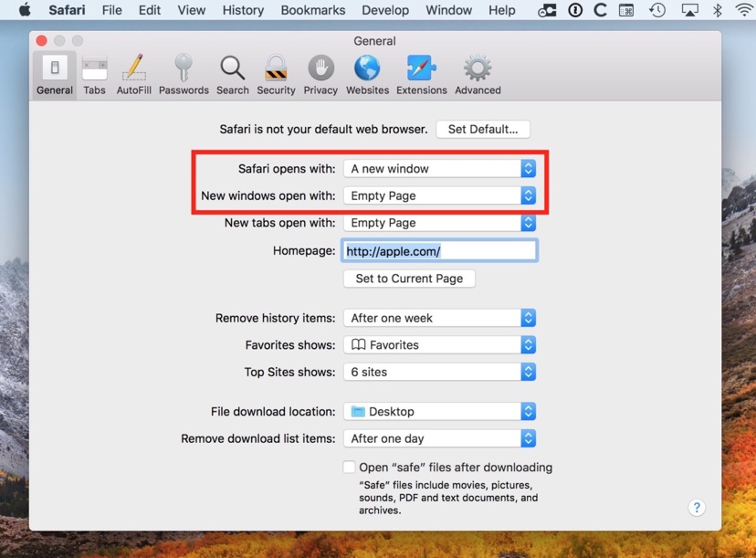
Task: Click the AirPlay display menu bar icon
Action: pyautogui.click(x=689, y=10)
